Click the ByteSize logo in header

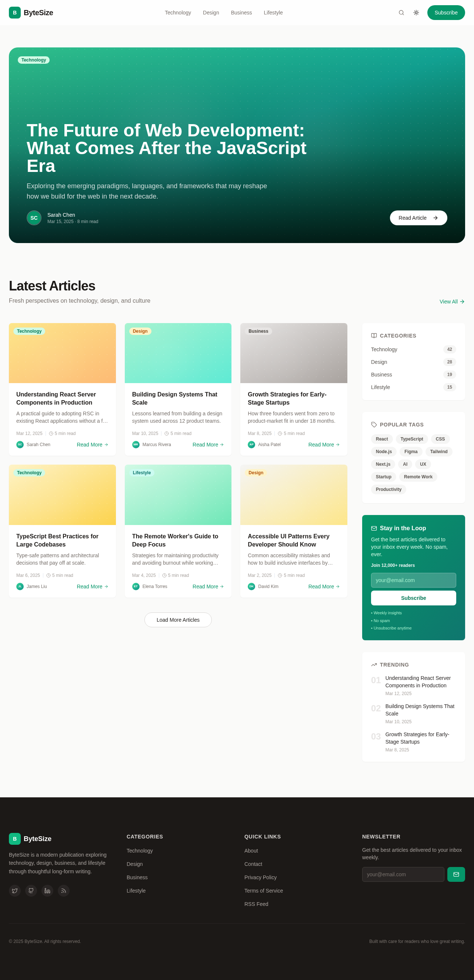31,13
